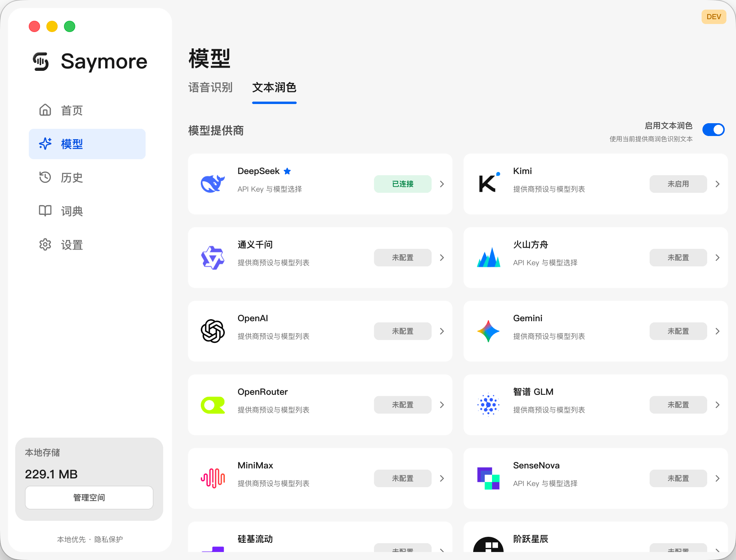Click the history clock icon

(x=45, y=177)
